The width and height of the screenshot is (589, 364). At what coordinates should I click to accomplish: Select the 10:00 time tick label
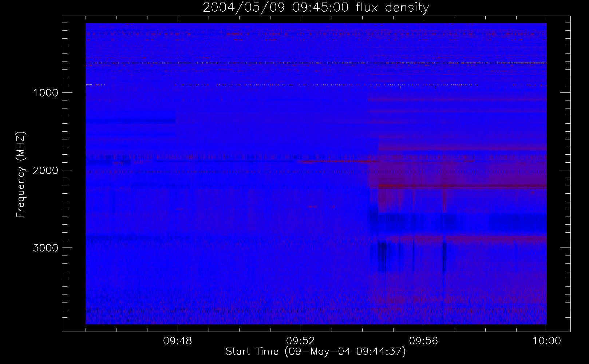pos(547,341)
